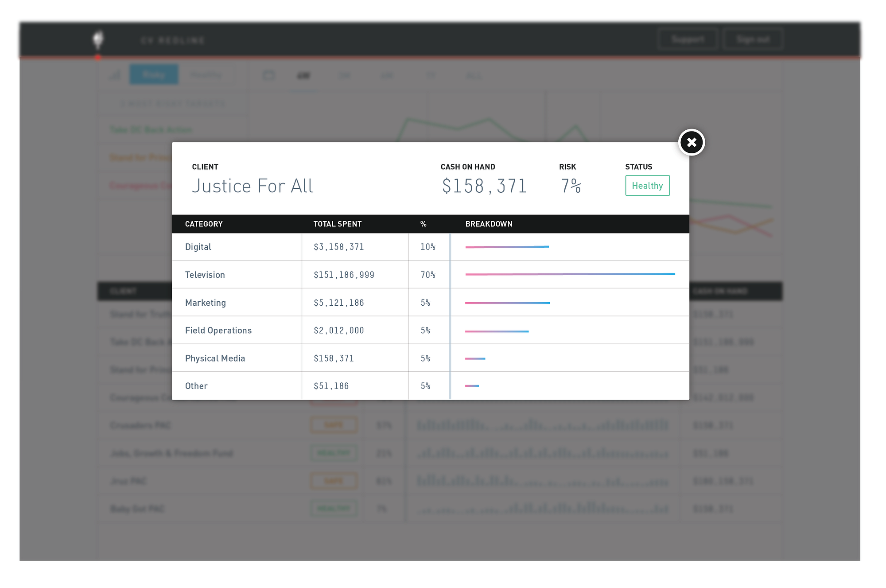Click the Physical Media total spent value
This screenshot has height=588, width=886.
pos(334,358)
